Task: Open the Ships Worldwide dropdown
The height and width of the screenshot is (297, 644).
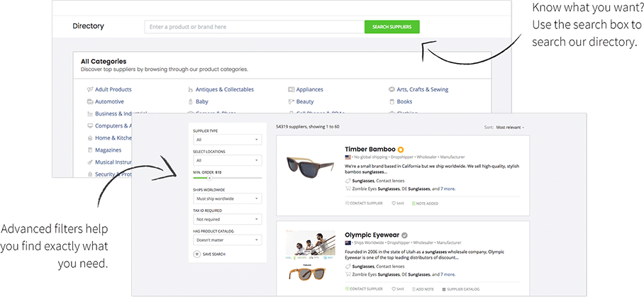Action: point(228,199)
